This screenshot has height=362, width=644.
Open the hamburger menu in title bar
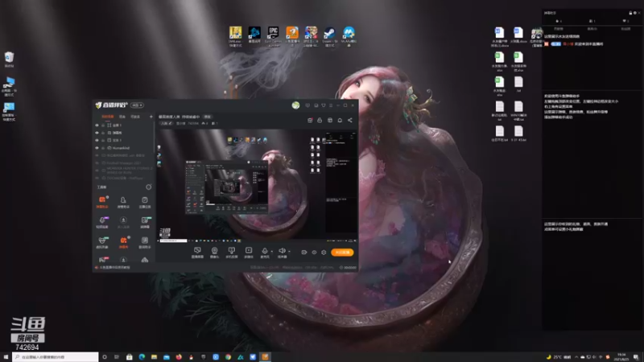(x=331, y=105)
